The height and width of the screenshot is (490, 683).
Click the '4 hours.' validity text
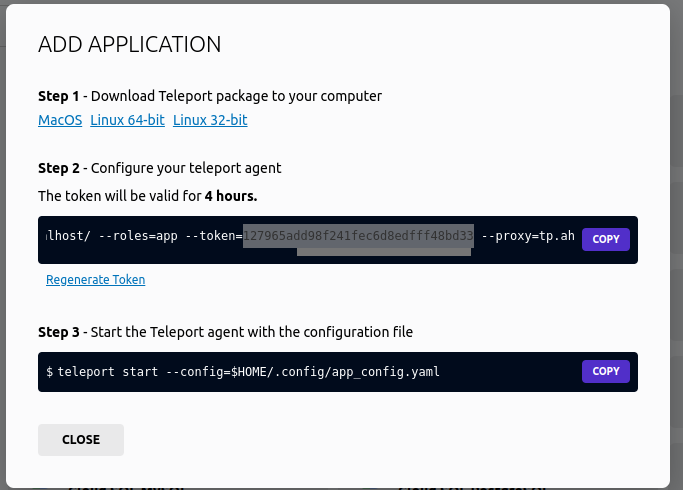pyautogui.click(x=231, y=196)
